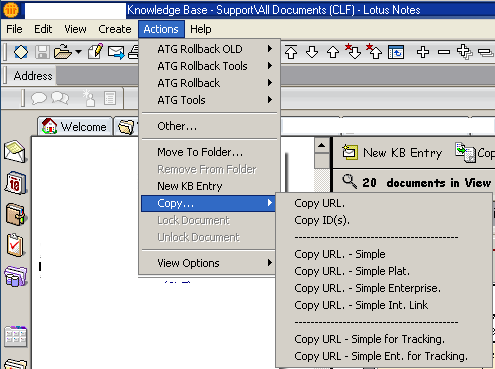
Task: Open the Address Book sidebar icon
Action: (16, 214)
